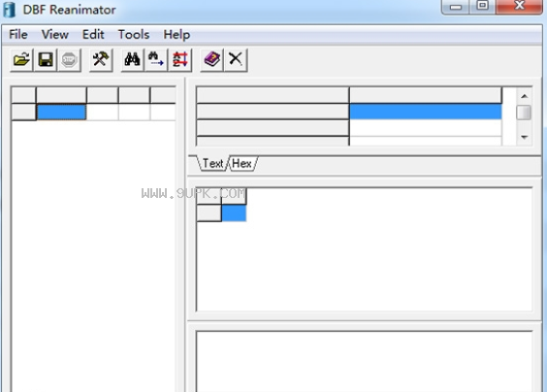547x392 pixels.
Task: Open the purple help book icon
Action: (x=211, y=60)
